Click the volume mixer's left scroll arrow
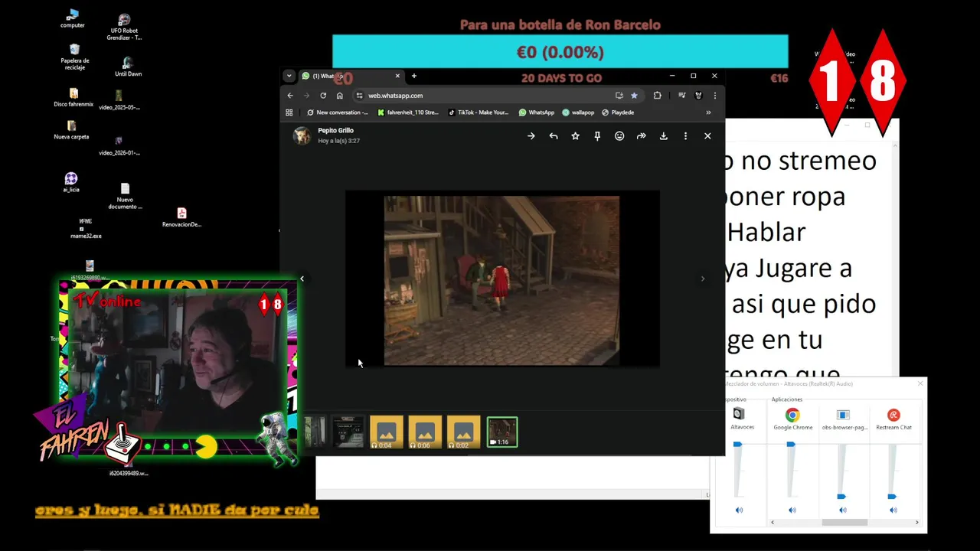This screenshot has height=551, width=980. (x=773, y=522)
